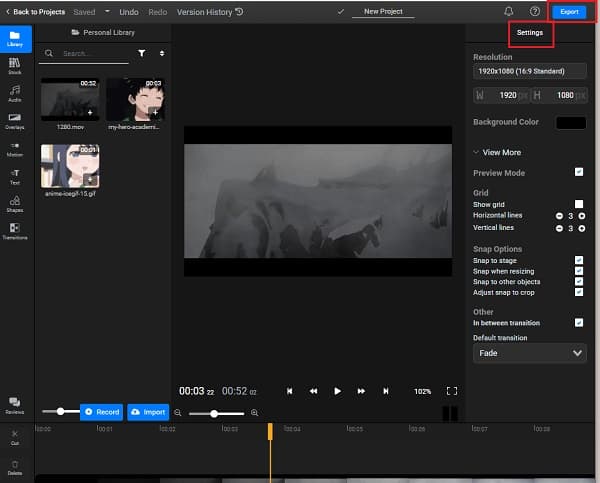
Task: Open the help question mark icon
Action: [x=535, y=11]
